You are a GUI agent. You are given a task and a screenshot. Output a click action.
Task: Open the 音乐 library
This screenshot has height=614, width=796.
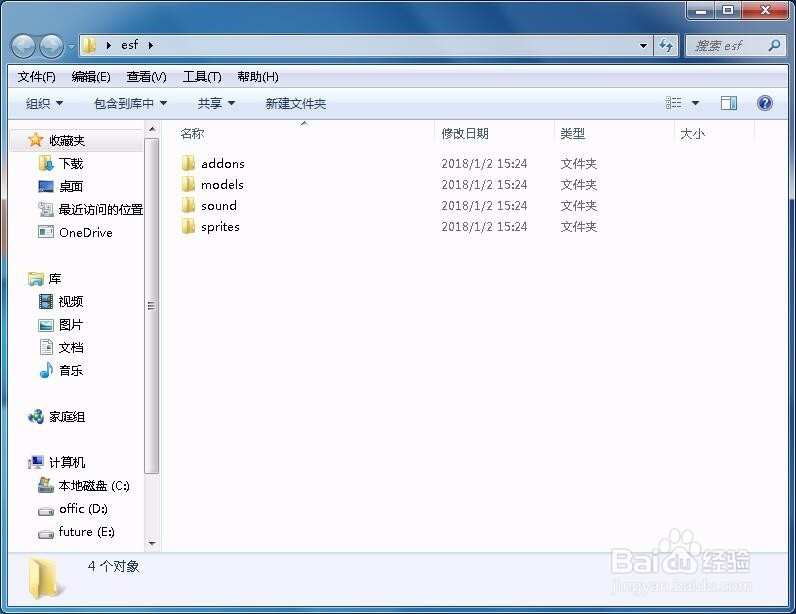pos(71,371)
